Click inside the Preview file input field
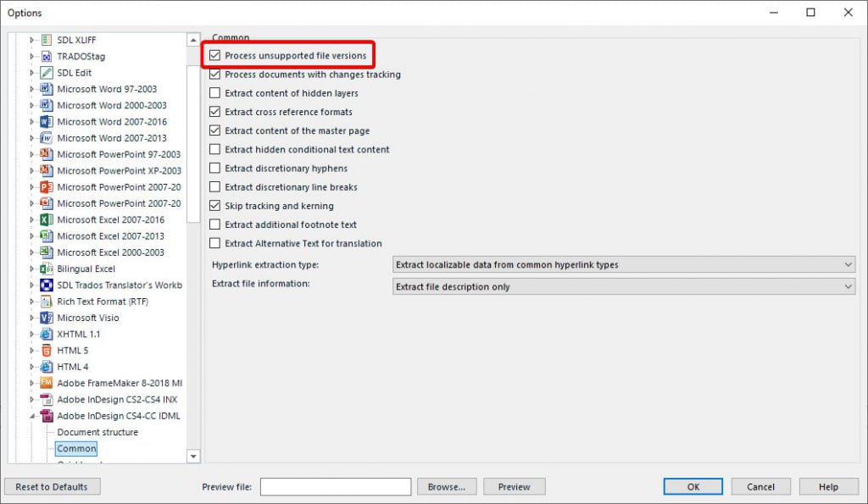This screenshot has height=504, width=868. point(335,486)
